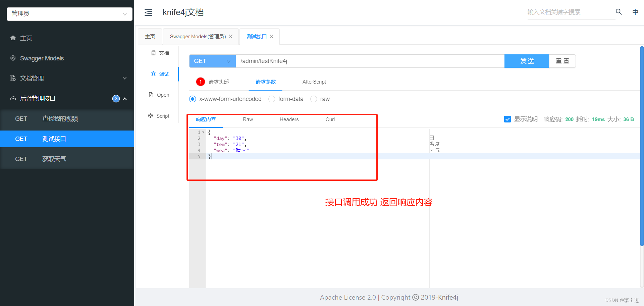
Task: Switch to Script view
Action: coord(159,116)
